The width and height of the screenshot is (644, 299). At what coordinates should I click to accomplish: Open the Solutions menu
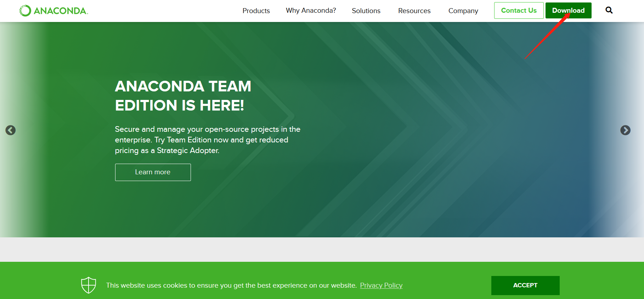click(366, 11)
